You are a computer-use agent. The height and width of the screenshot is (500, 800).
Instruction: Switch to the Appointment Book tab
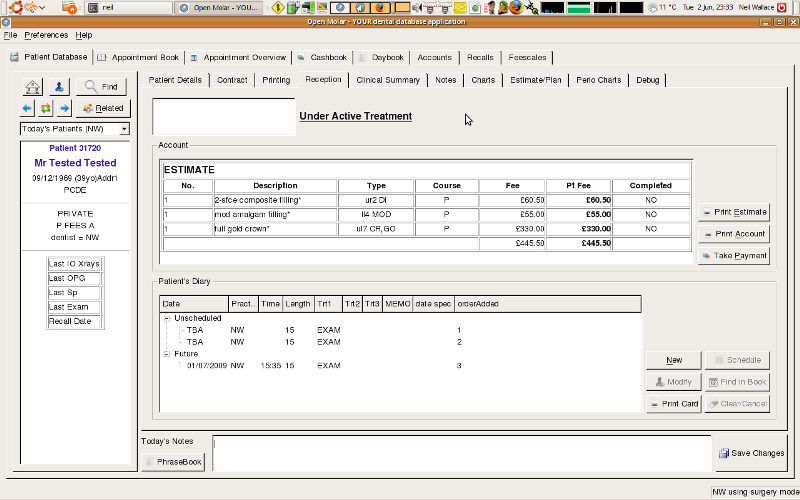click(x=139, y=58)
